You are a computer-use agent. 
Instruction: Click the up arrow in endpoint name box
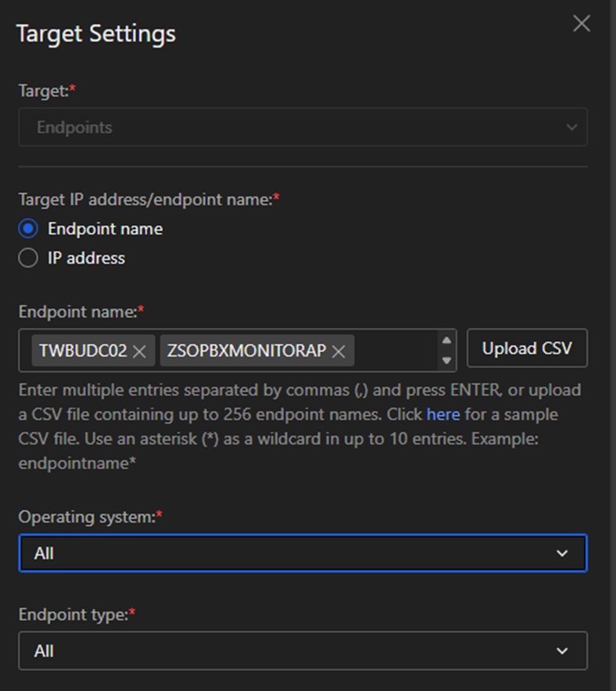[x=446, y=341]
